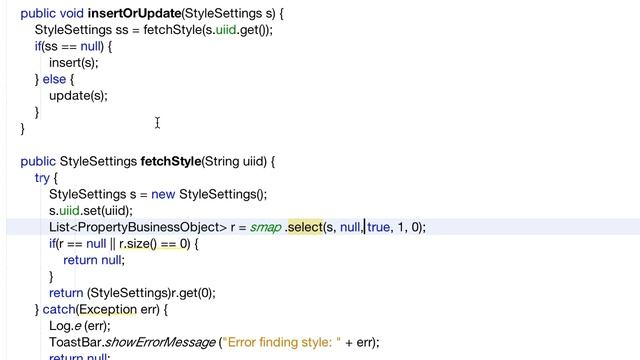Screen dimensions: 640x360
Task: Click the "Error finding style: " string literal
Action: [282, 342]
